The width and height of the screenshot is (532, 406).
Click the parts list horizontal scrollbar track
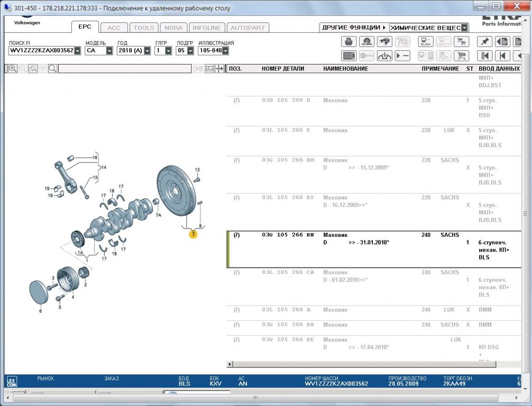pos(364,364)
